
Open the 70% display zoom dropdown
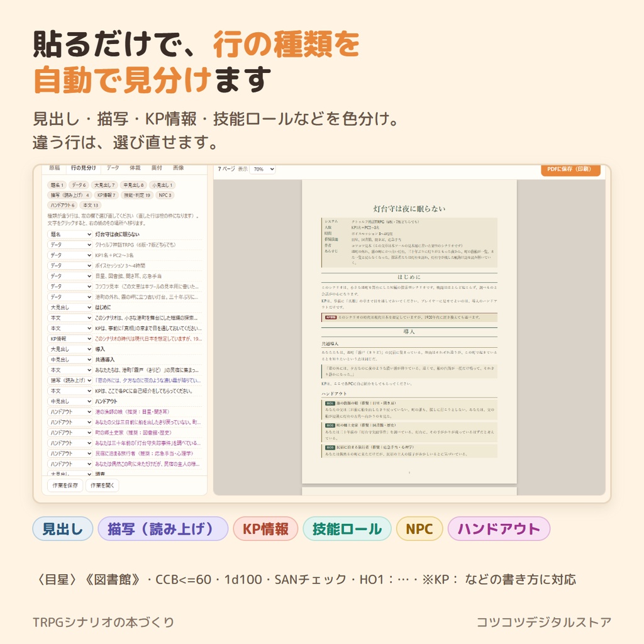coord(262,169)
